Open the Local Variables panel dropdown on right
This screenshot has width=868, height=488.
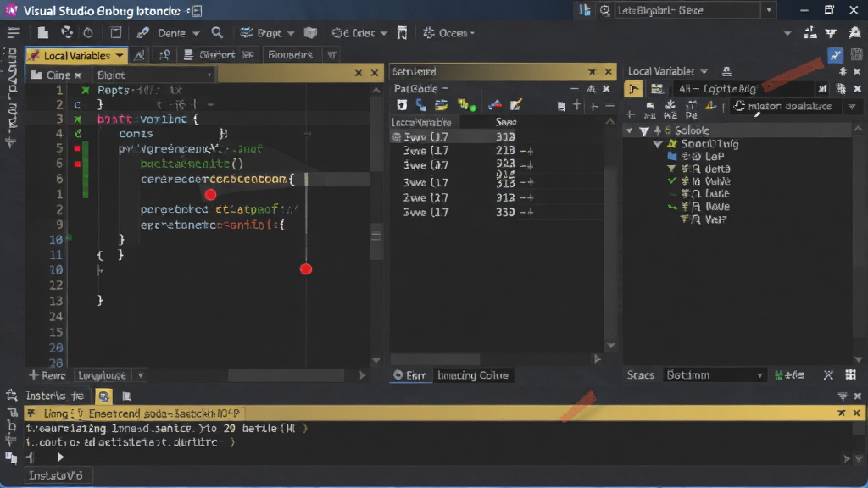tap(704, 71)
